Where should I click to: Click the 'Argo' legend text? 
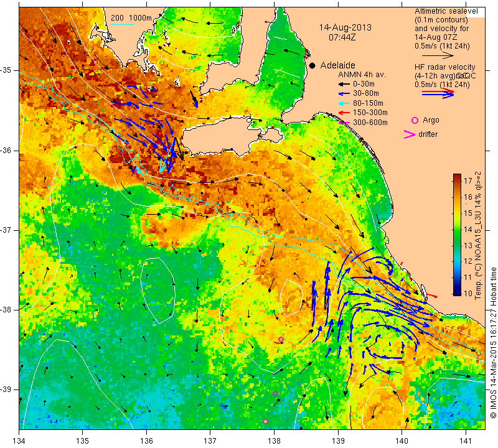point(431,120)
